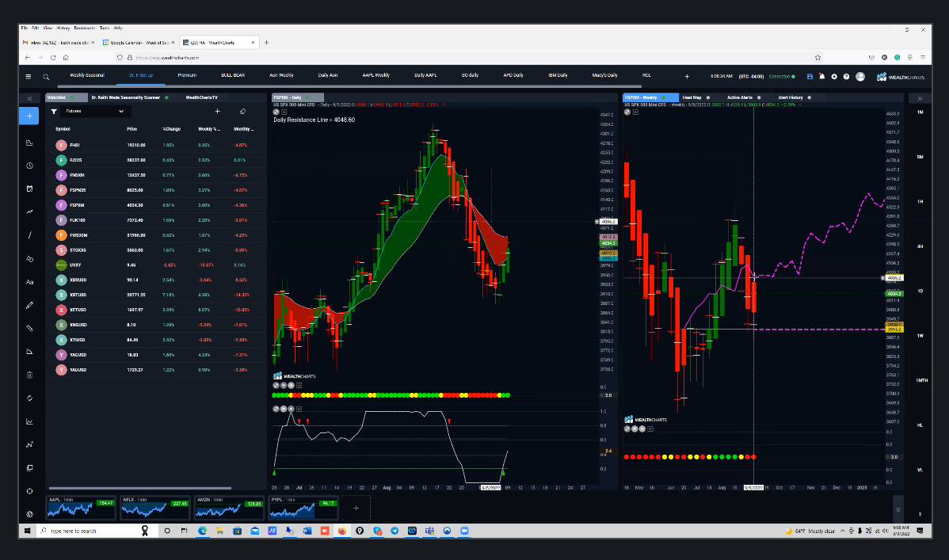This screenshot has width=949, height=560.
Task: Expand the right timeframe panel chevron
Action: pos(920,98)
